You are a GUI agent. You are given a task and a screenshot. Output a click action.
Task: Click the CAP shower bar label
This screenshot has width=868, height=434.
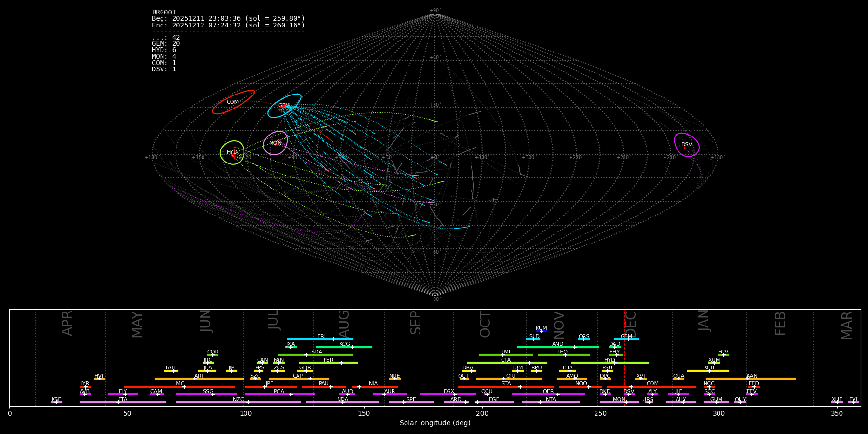(298, 376)
